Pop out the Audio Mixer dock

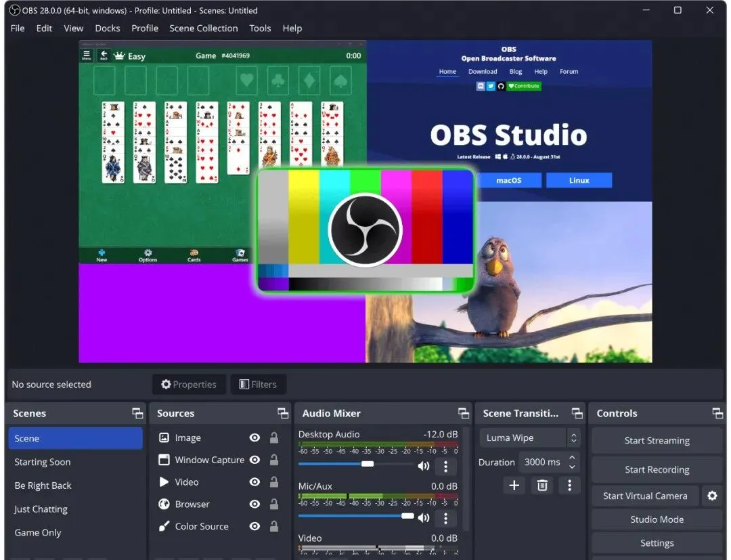click(464, 413)
